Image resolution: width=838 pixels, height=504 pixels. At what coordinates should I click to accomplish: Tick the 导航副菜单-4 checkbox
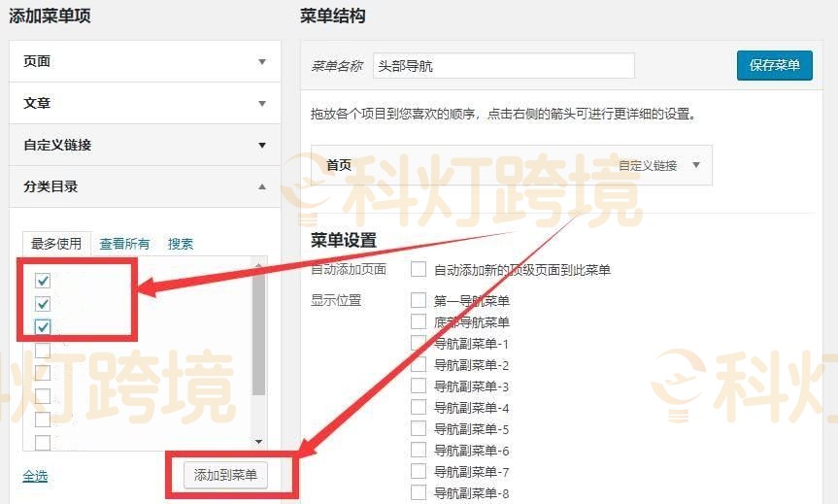[419, 407]
